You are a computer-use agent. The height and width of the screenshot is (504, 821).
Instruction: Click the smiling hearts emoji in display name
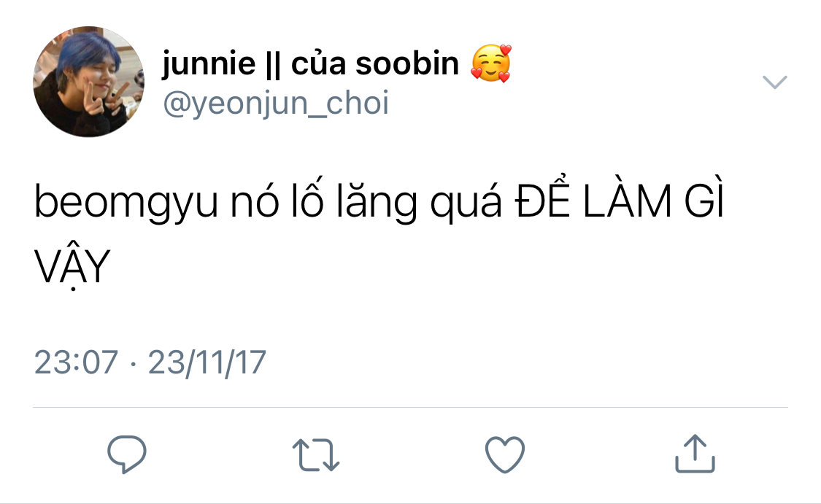point(490,63)
